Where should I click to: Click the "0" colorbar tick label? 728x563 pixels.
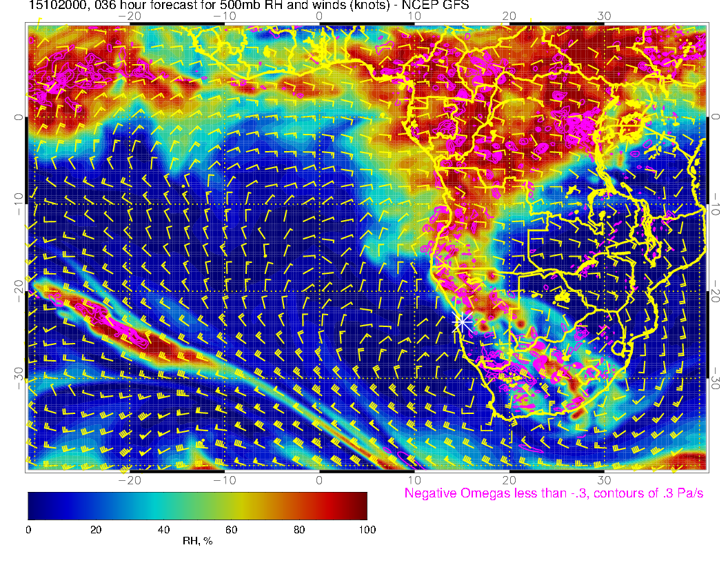(28, 529)
